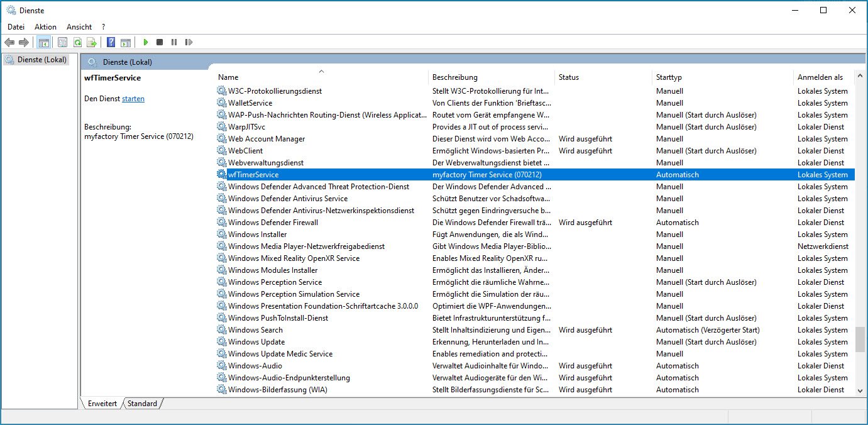Click the gear icon of WarpJITSvc
Viewport: 868px width, 425px height.
click(222, 127)
